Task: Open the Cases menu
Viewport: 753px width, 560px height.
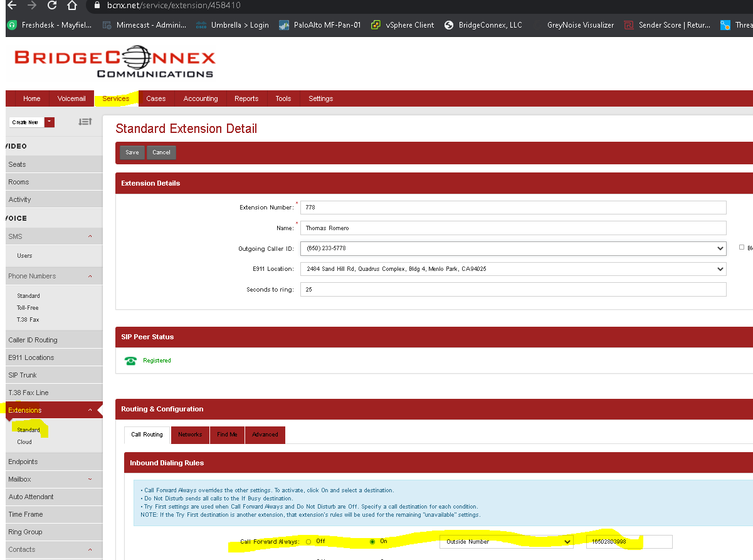Action: coord(156,98)
